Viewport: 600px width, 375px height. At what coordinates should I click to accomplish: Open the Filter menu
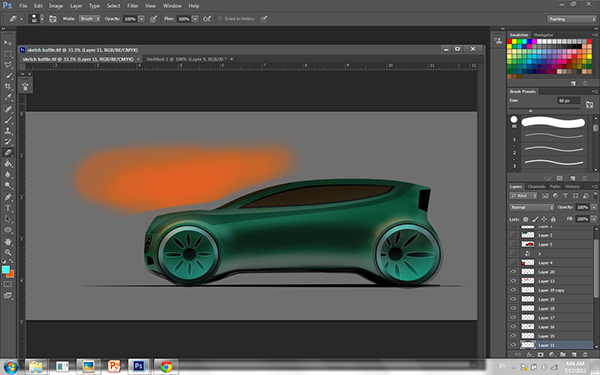coord(133,6)
